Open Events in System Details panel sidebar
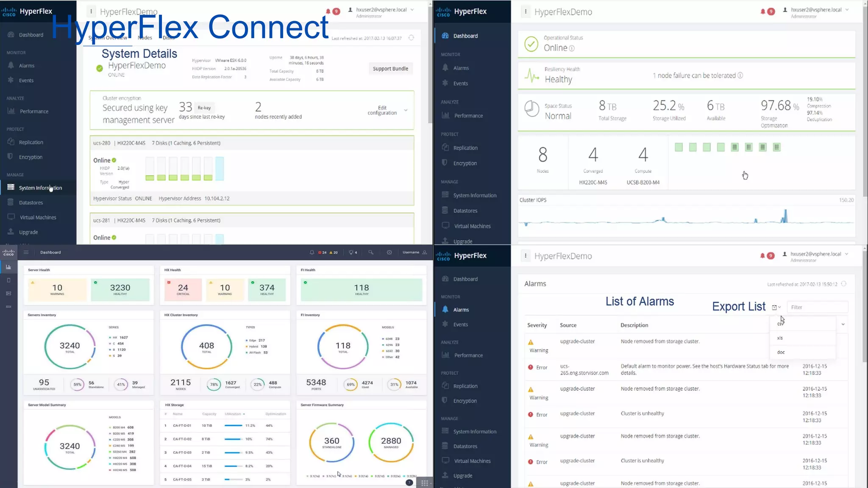 coord(26,80)
